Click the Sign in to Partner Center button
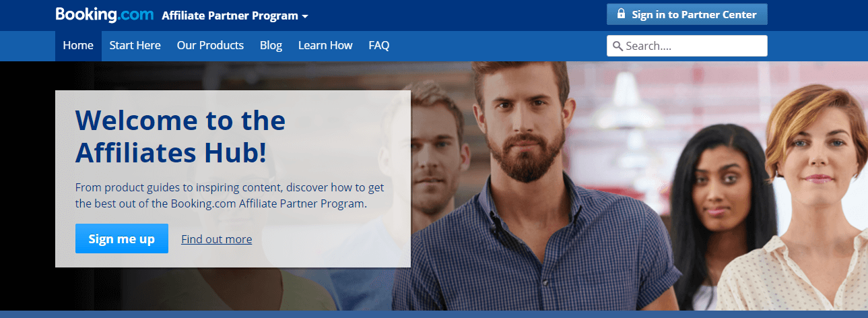Screen dimensions: 868x318 tap(687, 14)
